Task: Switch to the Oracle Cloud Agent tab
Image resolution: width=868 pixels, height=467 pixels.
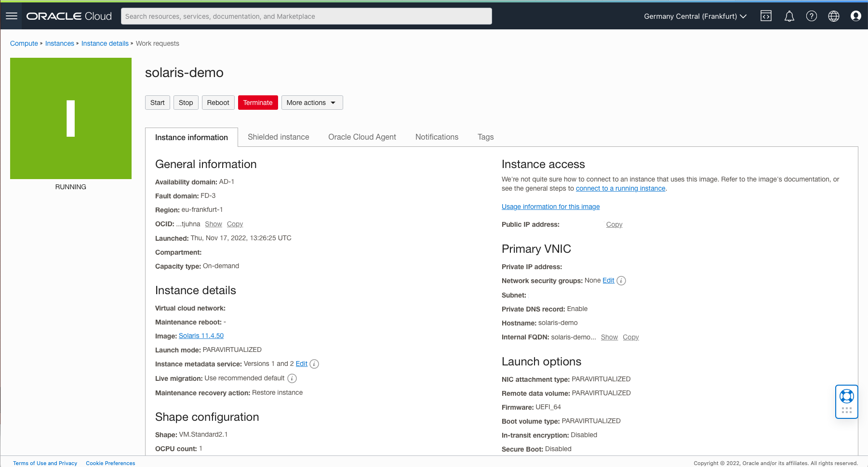Action: (362, 137)
